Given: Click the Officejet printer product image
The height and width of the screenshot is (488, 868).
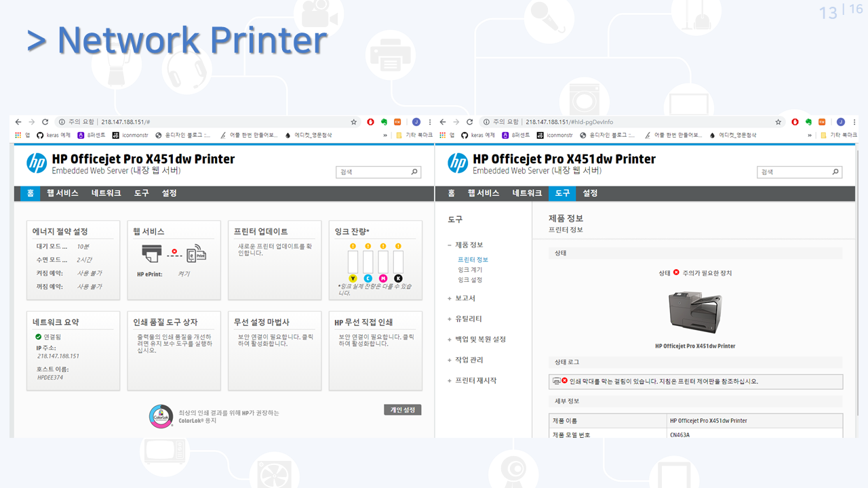Looking at the screenshot, I should point(695,312).
